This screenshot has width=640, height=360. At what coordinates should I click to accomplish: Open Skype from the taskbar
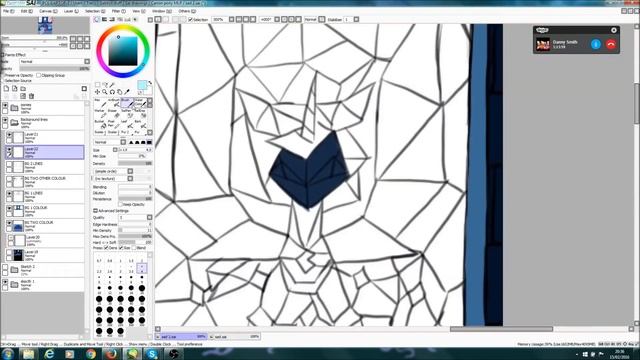152,354
